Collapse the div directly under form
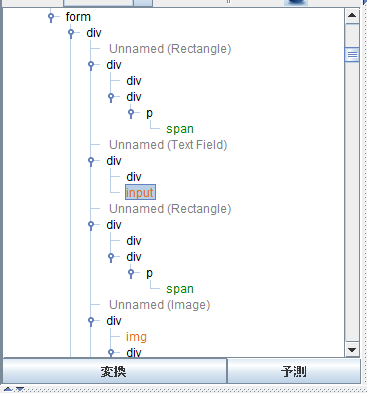This screenshot has width=367, height=393. 71,33
